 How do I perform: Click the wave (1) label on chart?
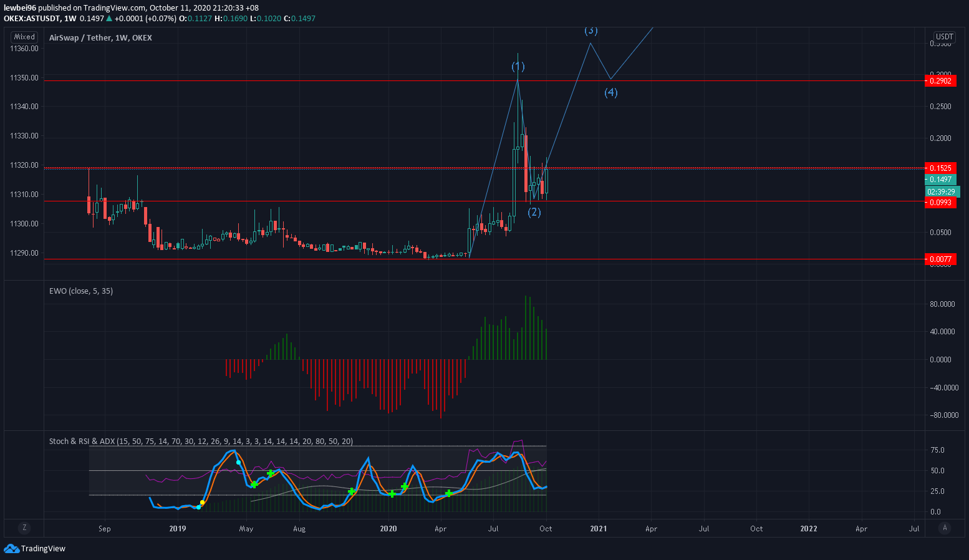[x=518, y=66]
